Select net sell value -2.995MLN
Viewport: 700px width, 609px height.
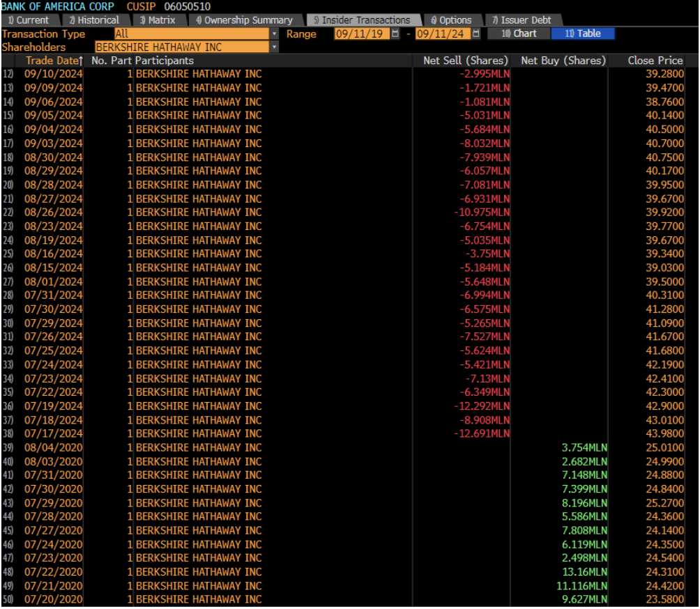pos(485,74)
